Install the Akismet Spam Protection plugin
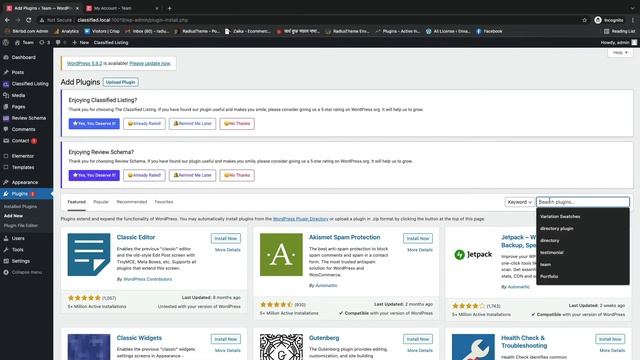Image resolution: width=640 pixels, height=360 pixels. coord(418,238)
